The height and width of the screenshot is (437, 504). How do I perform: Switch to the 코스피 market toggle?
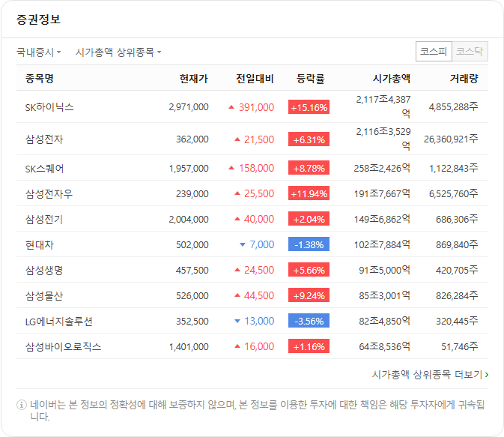click(x=434, y=52)
